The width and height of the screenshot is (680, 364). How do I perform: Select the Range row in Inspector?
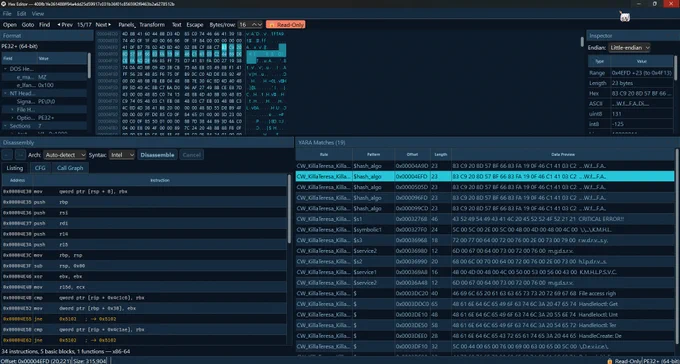click(631, 73)
